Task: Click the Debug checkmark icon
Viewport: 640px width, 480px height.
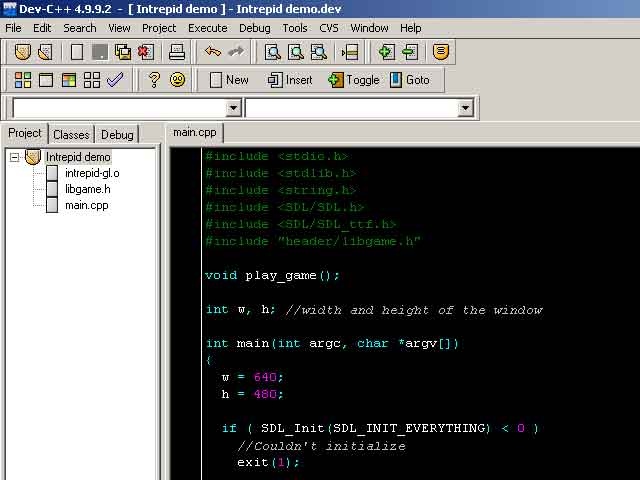Action: [x=115, y=80]
